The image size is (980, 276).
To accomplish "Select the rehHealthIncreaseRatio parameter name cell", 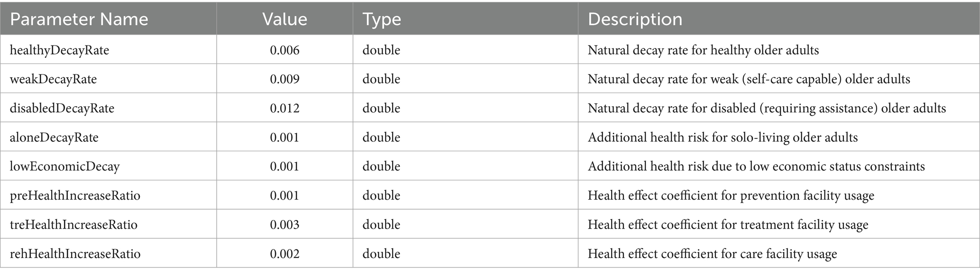I will pyautogui.click(x=75, y=254).
